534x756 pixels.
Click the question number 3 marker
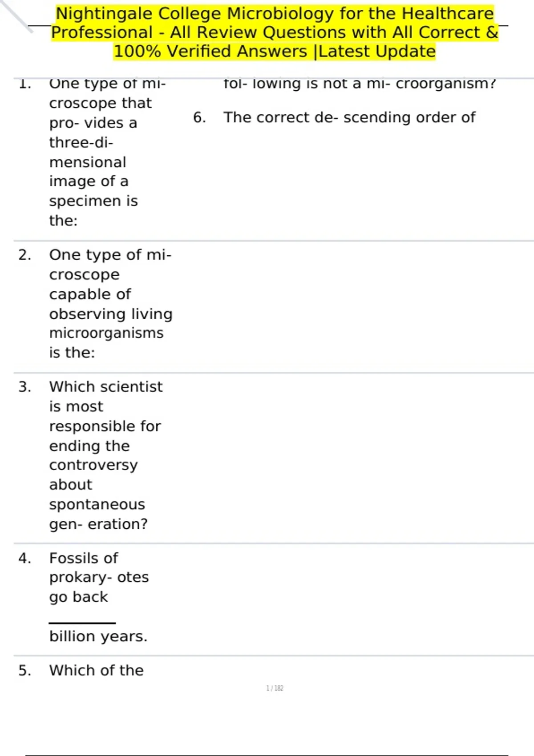25,387
